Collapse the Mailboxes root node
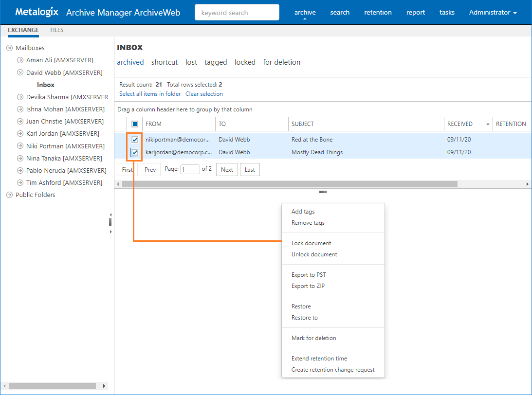The width and height of the screenshot is (532, 395). point(9,48)
